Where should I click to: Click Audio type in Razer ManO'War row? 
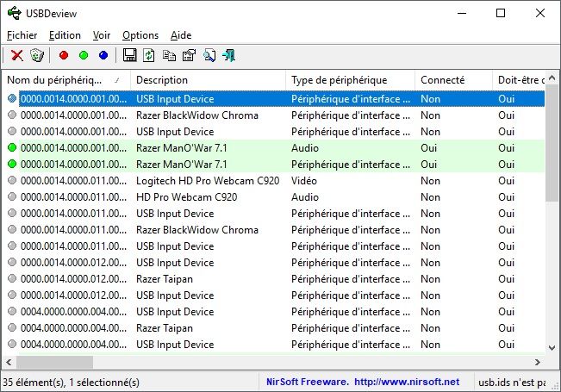305,147
